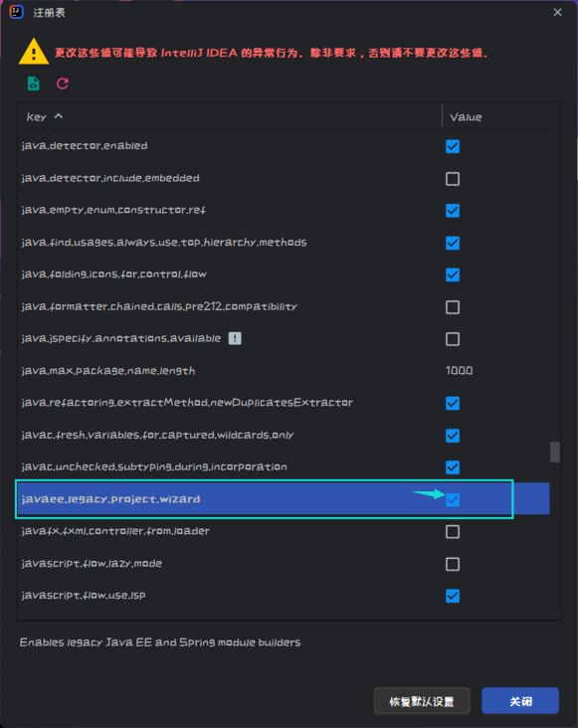This screenshot has width=578, height=728.
Task: Click the 恢复默认设置 button
Action: click(422, 701)
